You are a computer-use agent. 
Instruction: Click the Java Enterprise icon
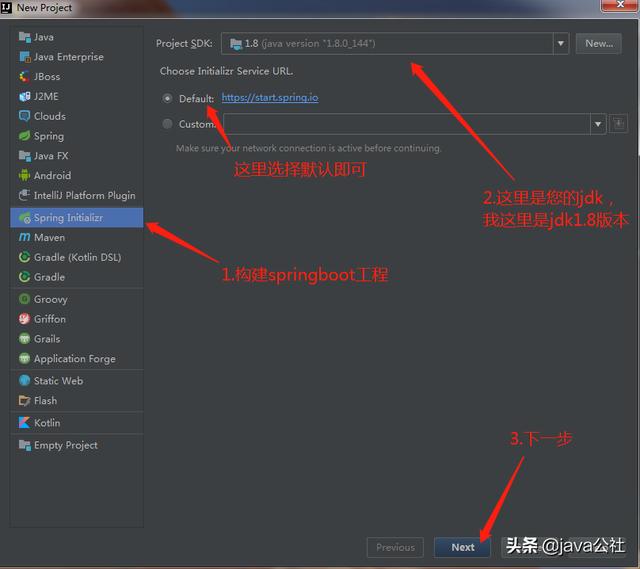[24, 57]
